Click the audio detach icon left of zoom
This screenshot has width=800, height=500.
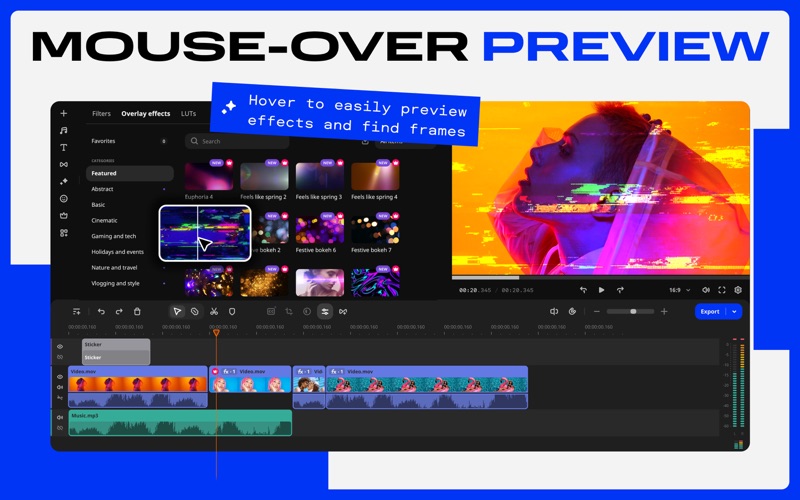click(x=554, y=311)
